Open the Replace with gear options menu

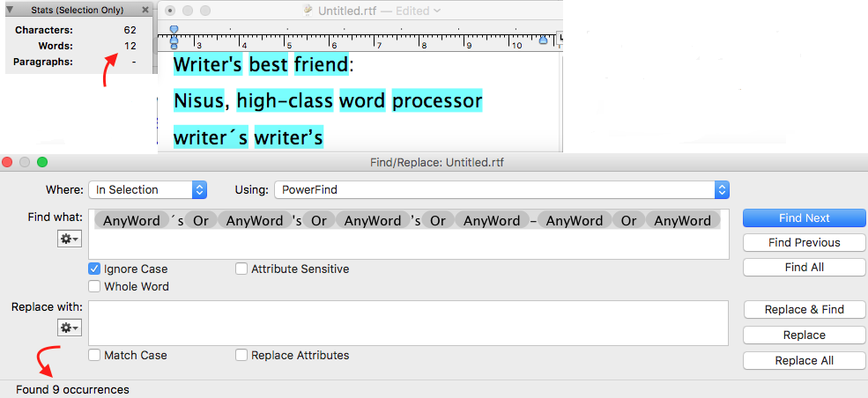coord(70,328)
